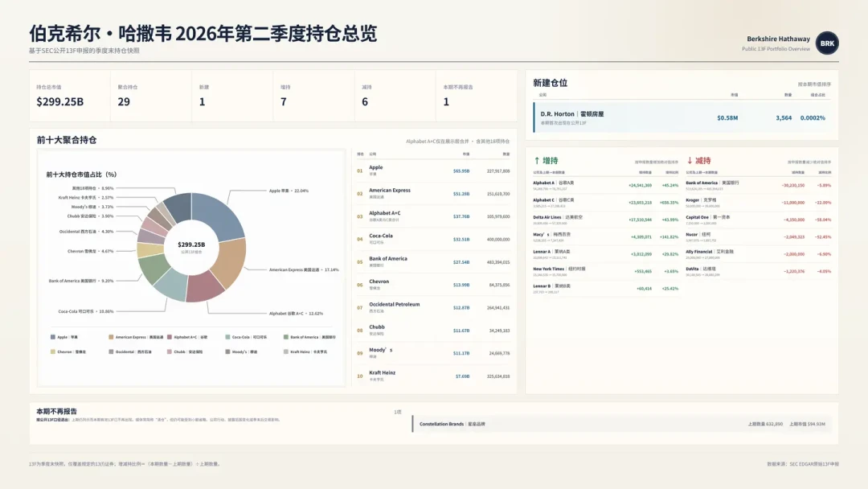Screen dimensions: 868x489
Task: Open DaVita decrease row
Action: pos(759,271)
